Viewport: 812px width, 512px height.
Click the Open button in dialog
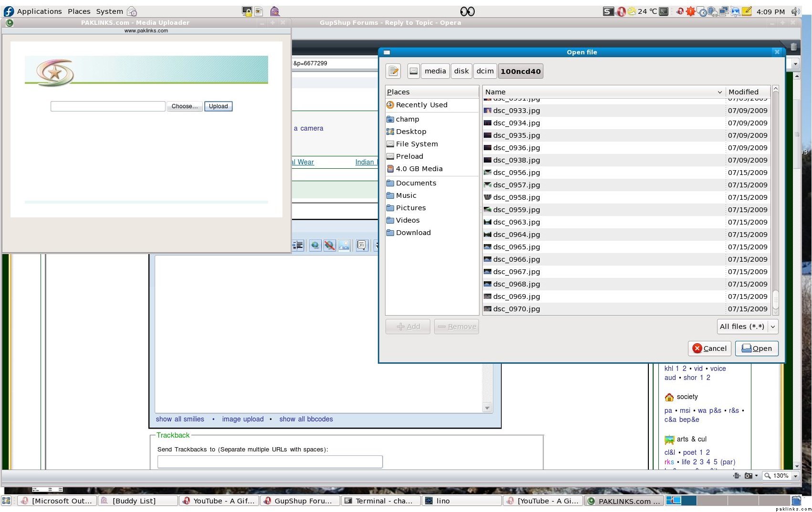click(757, 348)
